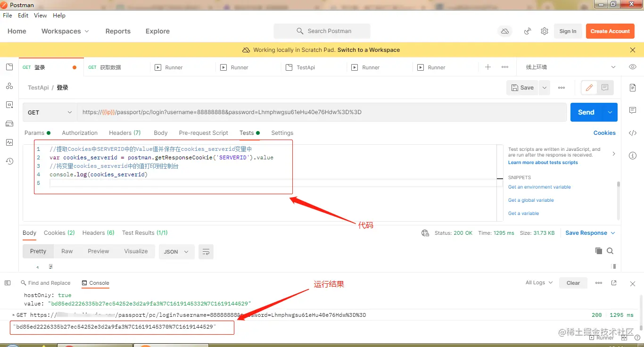The height and width of the screenshot is (347, 644).
Task: Click the cloud sync status icon
Action: (x=505, y=31)
